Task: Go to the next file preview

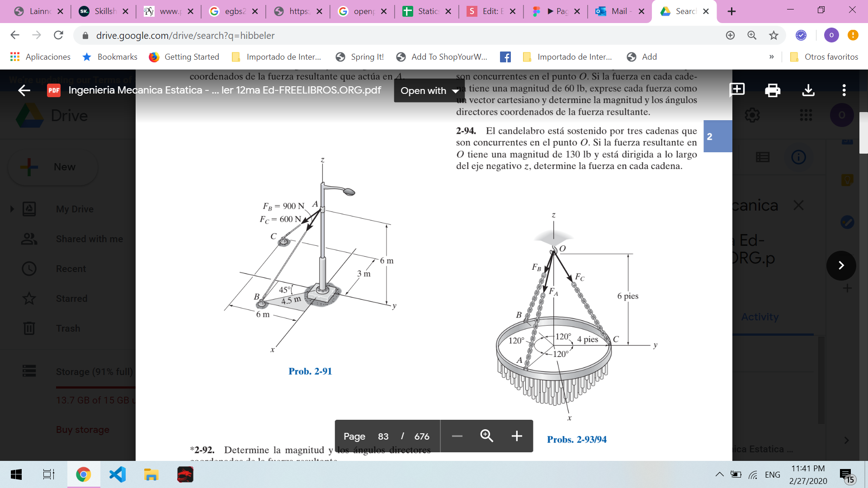Action: coord(841,265)
